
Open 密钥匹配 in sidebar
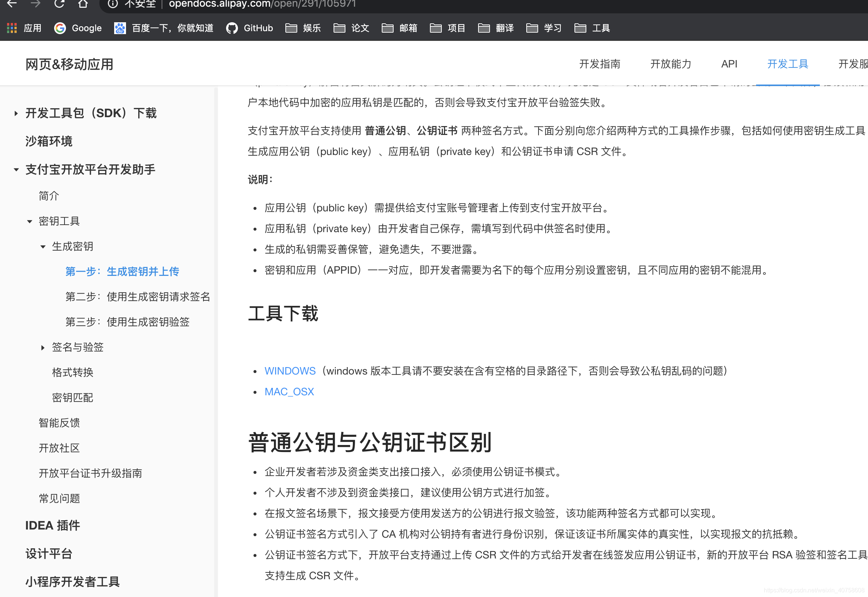(73, 397)
